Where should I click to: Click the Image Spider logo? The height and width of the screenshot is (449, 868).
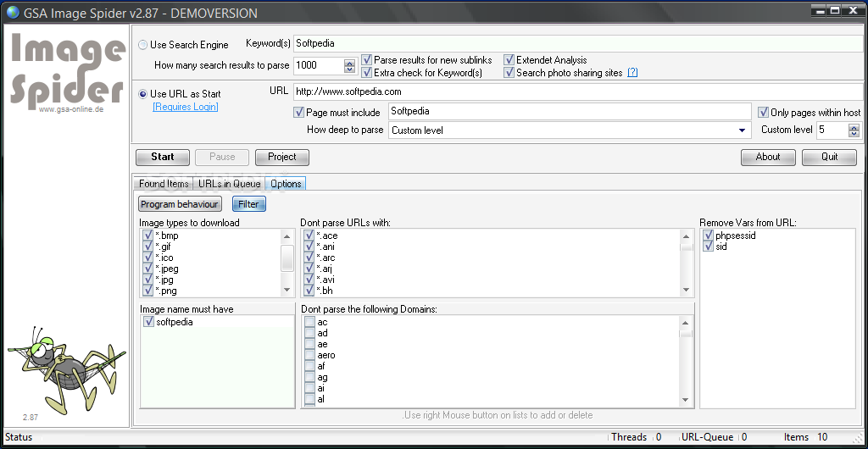67,72
